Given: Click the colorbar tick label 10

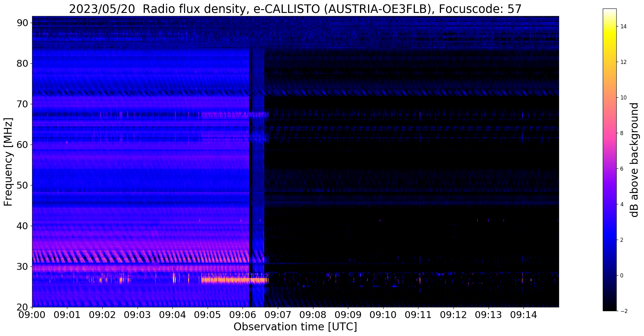Looking at the screenshot, I should tap(623, 98).
